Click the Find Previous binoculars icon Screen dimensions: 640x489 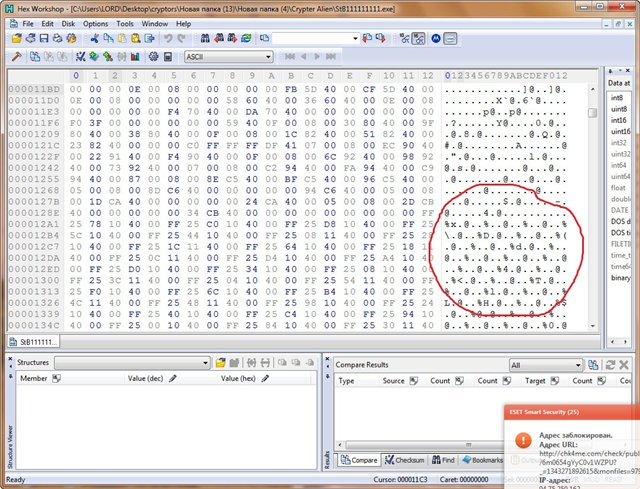pyautogui.click(x=219, y=38)
